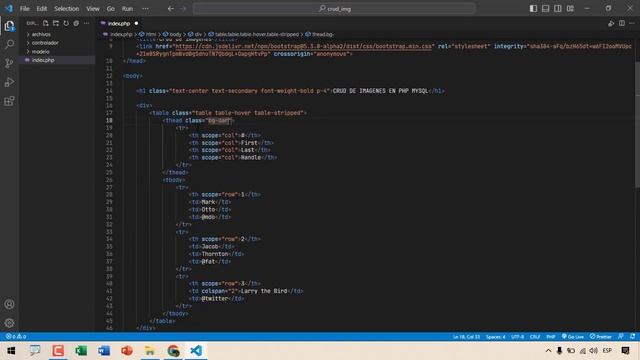Open the File menu

point(24,9)
